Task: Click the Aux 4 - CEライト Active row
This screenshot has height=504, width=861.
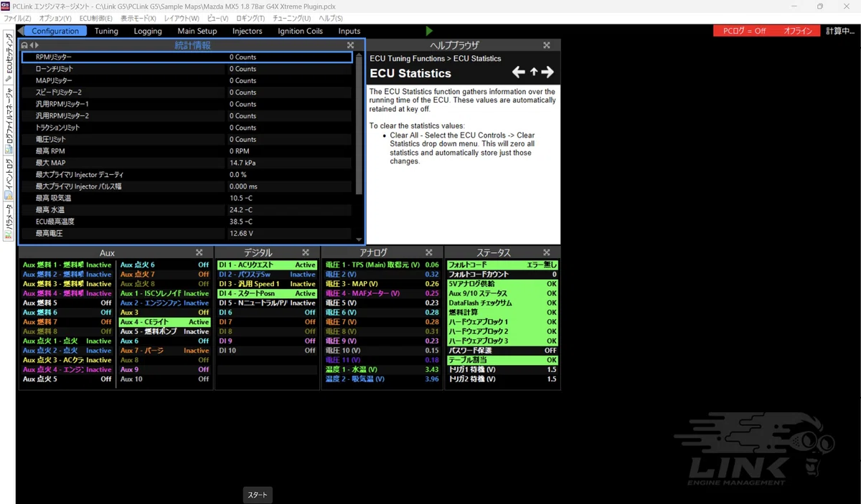Action: pyautogui.click(x=164, y=322)
